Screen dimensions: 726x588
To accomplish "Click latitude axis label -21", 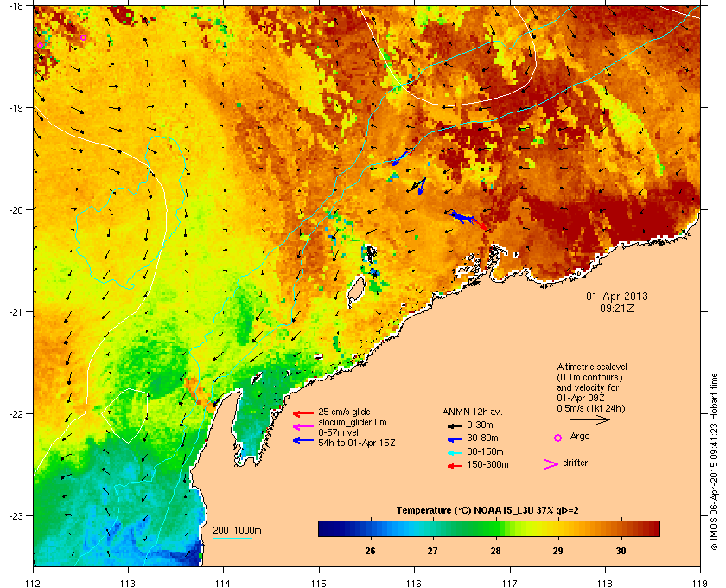I will coord(16,312).
